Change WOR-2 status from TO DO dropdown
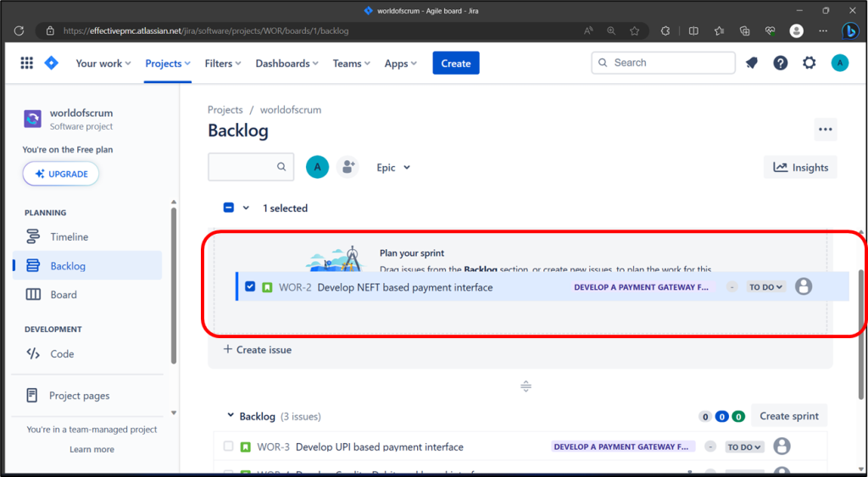The width and height of the screenshot is (868, 477). (x=765, y=287)
